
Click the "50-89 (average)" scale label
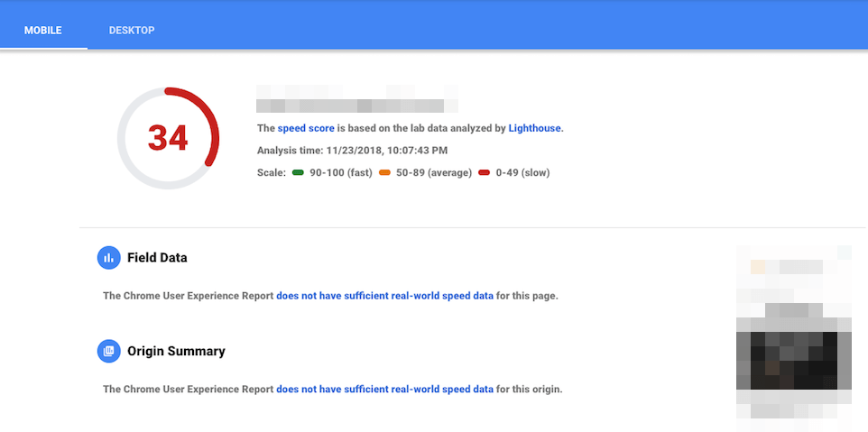(434, 172)
